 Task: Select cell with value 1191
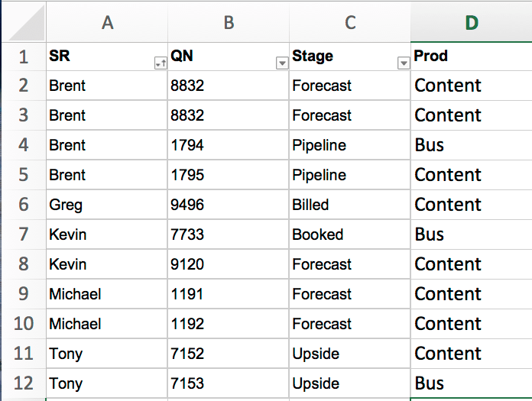pos(229,294)
